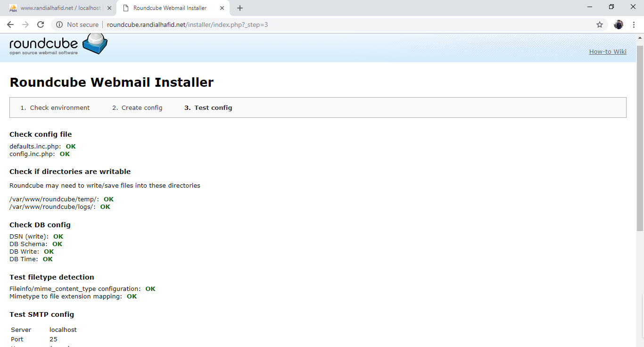Screen dimensions: 644x347
Task: Click the address bar URL
Action: pyautogui.click(x=187, y=25)
